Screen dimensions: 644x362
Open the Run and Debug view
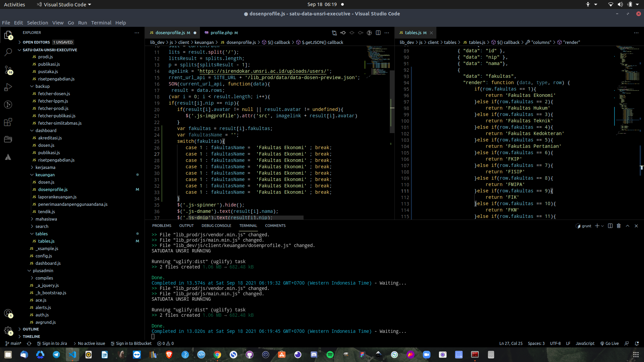[8, 87]
